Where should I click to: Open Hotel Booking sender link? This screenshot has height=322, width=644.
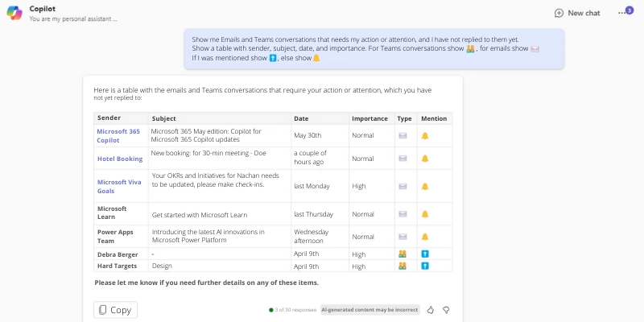(120, 159)
